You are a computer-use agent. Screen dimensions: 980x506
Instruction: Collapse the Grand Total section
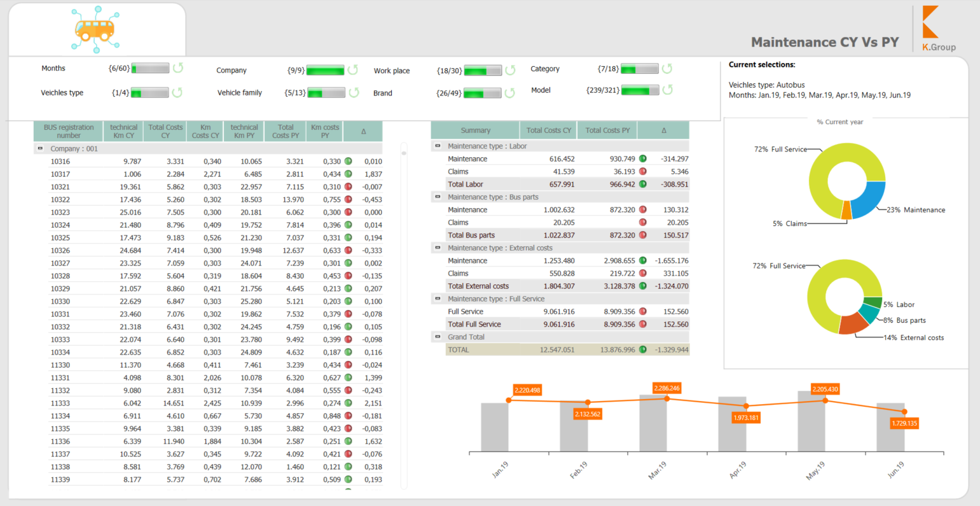point(438,337)
